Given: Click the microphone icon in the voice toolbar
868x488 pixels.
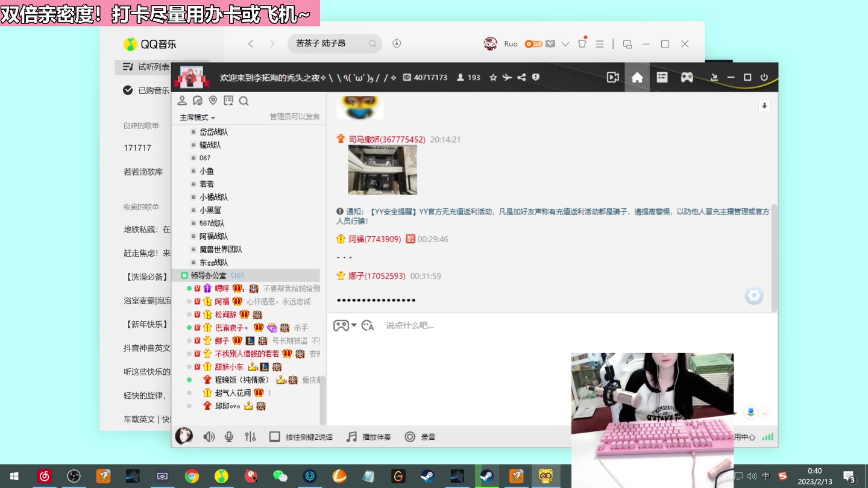Looking at the screenshot, I should 228,436.
